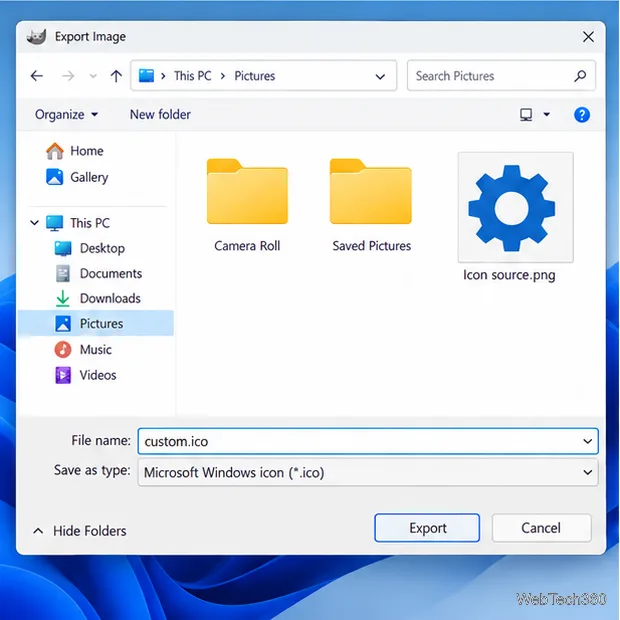Expand the File name dropdown arrow
This screenshot has height=620, width=620.
click(588, 441)
